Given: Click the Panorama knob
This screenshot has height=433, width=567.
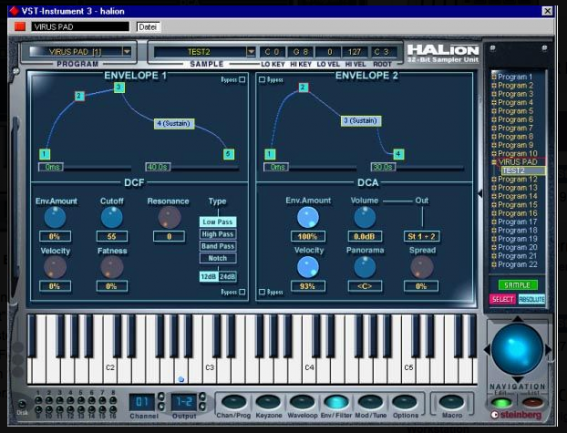Looking at the screenshot, I should point(364,267).
